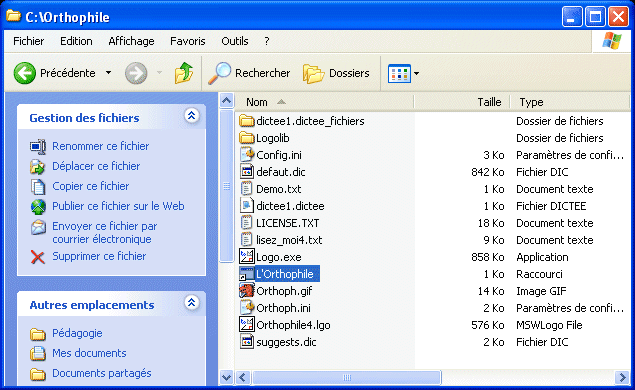Select the Logolib folder icon
Viewport: 635px width, 390px height.
click(247, 138)
